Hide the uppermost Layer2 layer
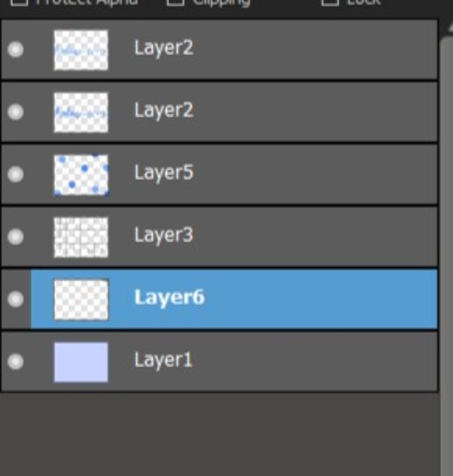The height and width of the screenshot is (476, 453). [x=15, y=50]
